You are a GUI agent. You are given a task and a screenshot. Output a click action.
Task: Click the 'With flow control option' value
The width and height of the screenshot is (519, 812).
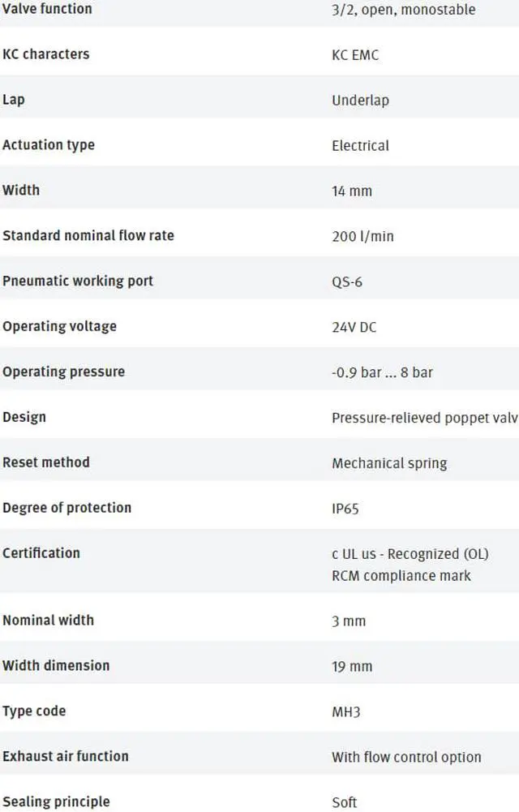point(407,757)
